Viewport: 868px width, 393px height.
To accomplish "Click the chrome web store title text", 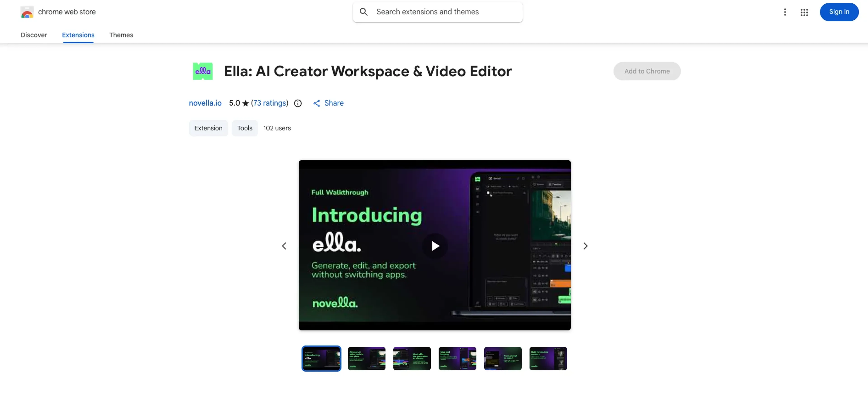I will (67, 12).
